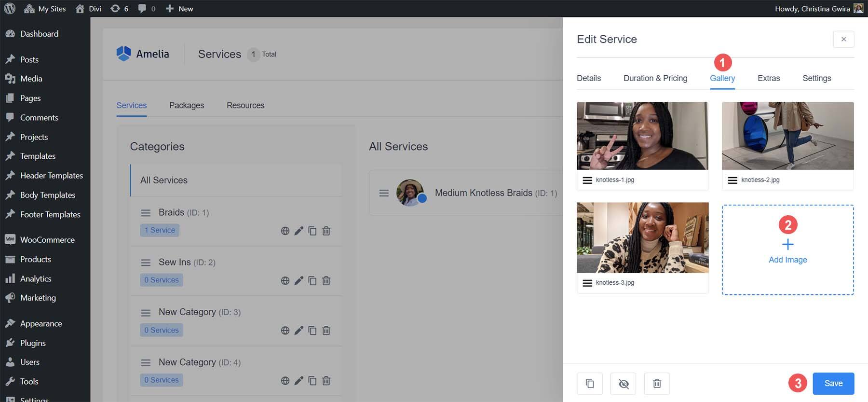Screen dimensions: 868x402
Task: Translate the Braids category globe icon
Action: click(x=285, y=231)
